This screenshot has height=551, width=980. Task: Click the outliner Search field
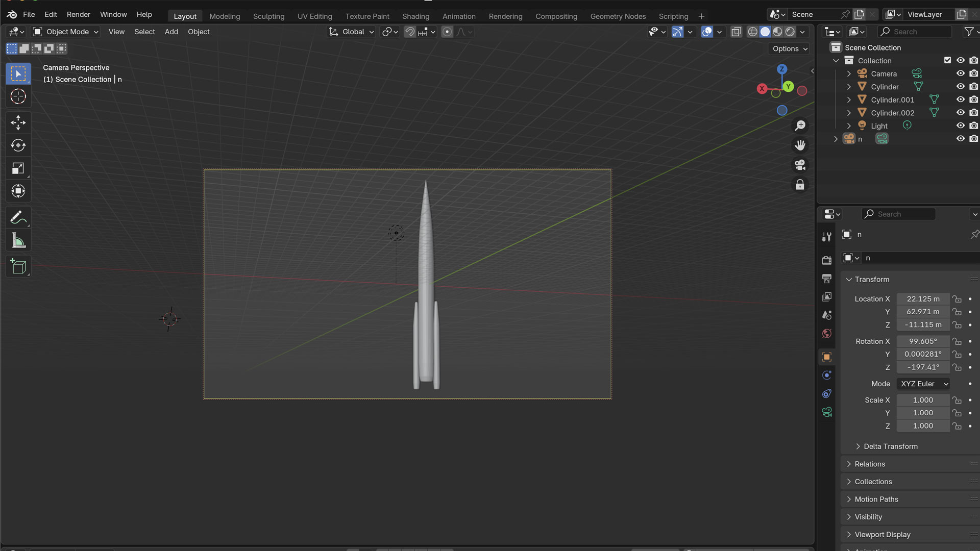915,32
